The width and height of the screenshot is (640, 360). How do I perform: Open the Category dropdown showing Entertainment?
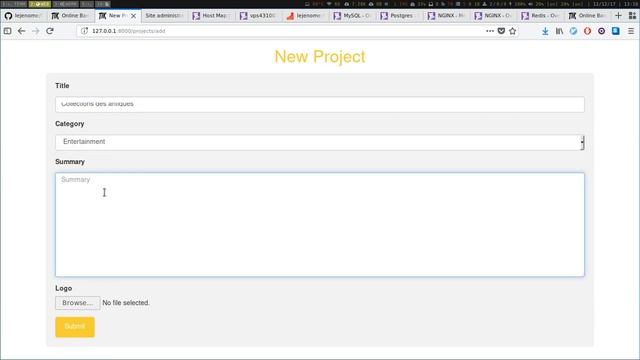(x=320, y=142)
